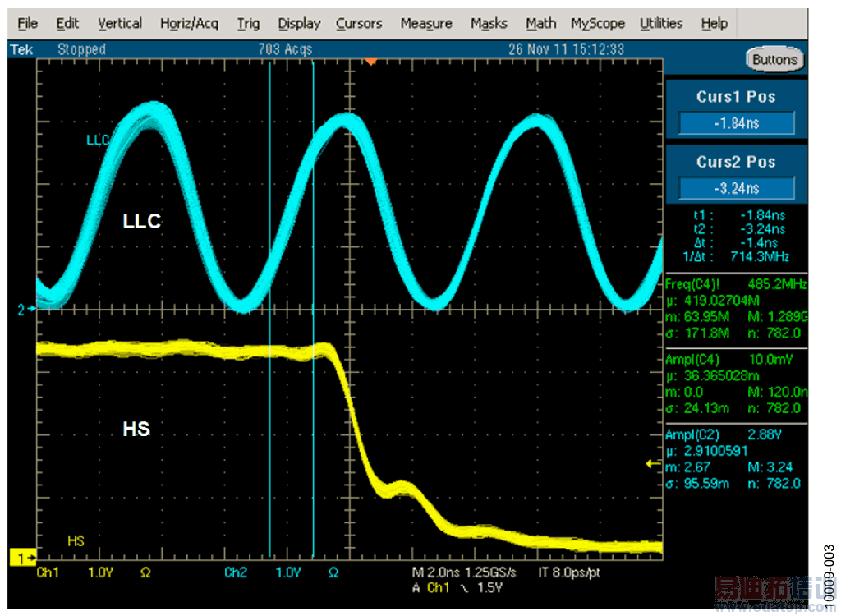Click the Ω impedance indicator next to Ch1
Viewport: 841px width, 616px height.
(145, 572)
